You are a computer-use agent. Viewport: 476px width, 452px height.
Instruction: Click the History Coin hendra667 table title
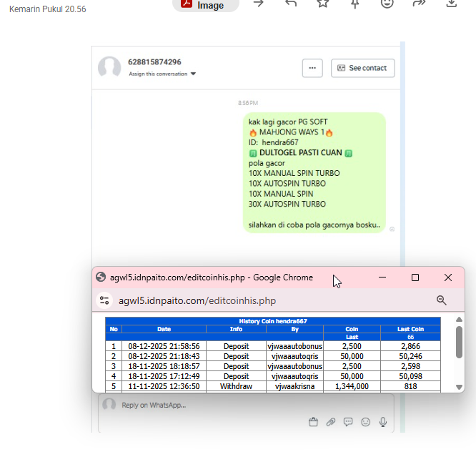pos(273,321)
